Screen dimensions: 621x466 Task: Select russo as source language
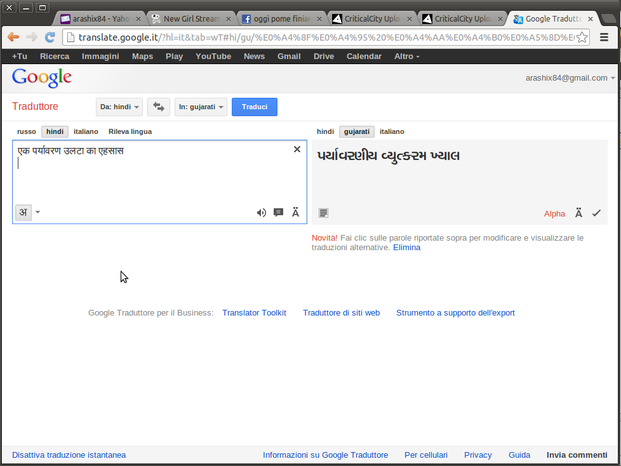(27, 131)
